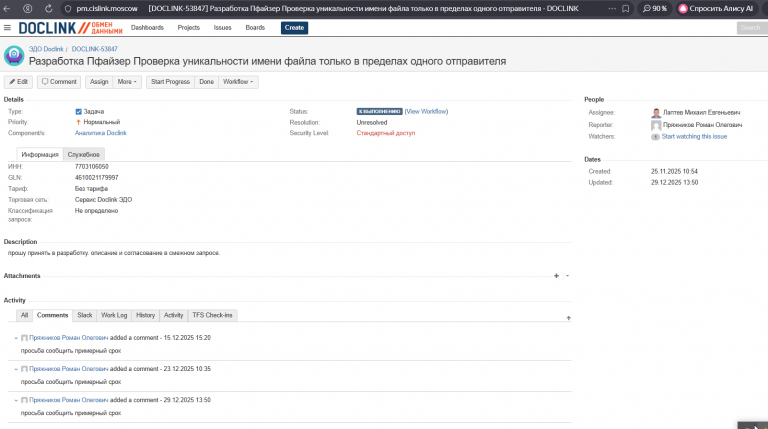Open the DOCLINK-53847 issue key link
The image size is (768, 429).
[95, 49]
